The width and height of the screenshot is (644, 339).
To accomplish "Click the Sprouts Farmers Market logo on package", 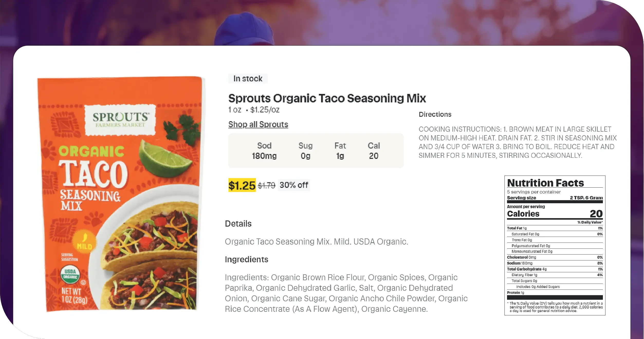I will click(x=120, y=120).
